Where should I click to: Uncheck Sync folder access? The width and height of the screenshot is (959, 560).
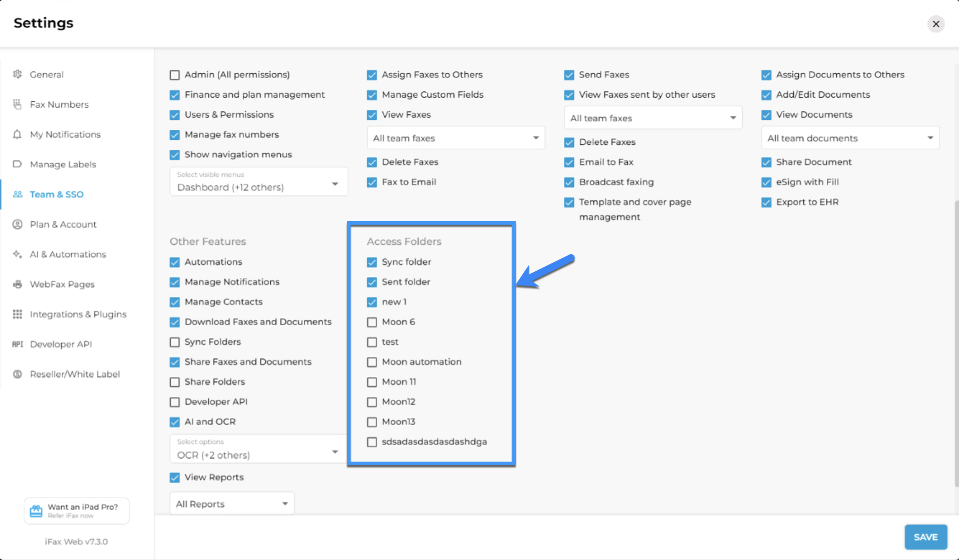pos(372,262)
